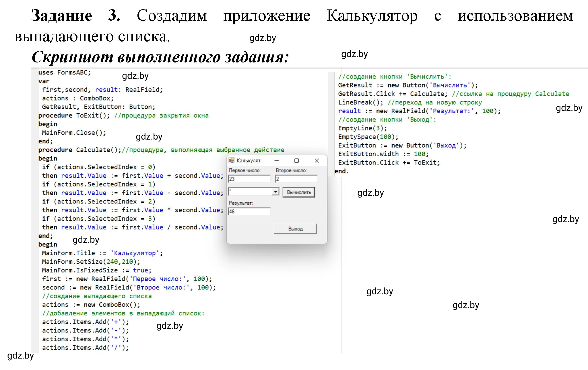Click the 'EmptySpace(100);' code line
Screen dimensions: 588x370
click(368, 137)
